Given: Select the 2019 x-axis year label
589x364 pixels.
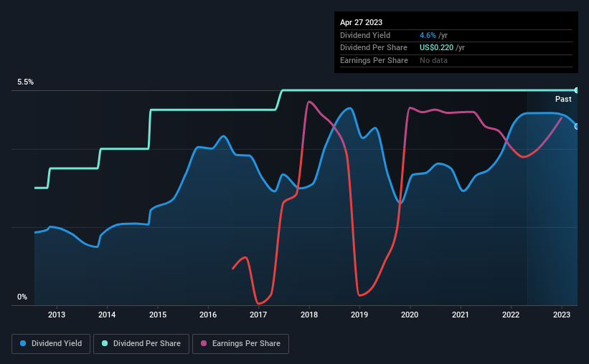Looking at the screenshot, I should click(359, 315).
